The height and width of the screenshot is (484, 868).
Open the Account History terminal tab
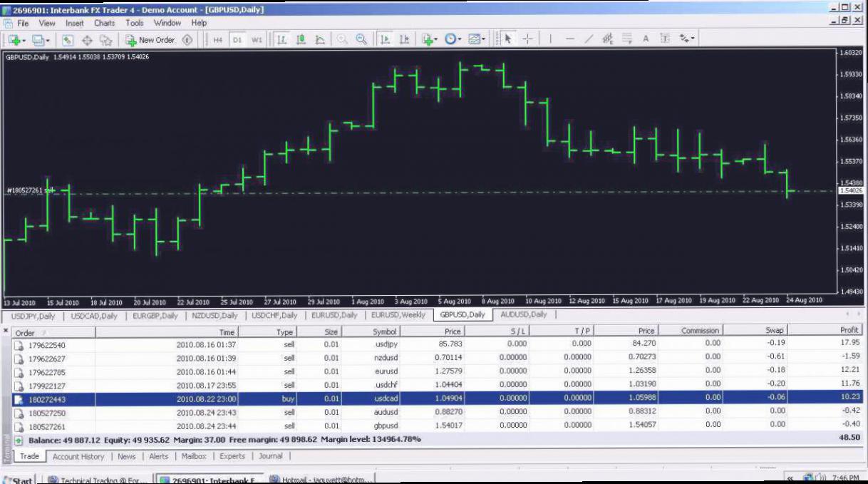tap(78, 456)
